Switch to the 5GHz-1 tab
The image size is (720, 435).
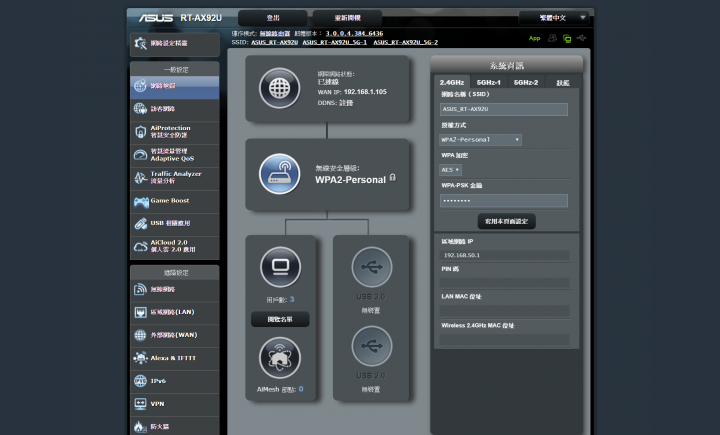click(x=489, y=82)
